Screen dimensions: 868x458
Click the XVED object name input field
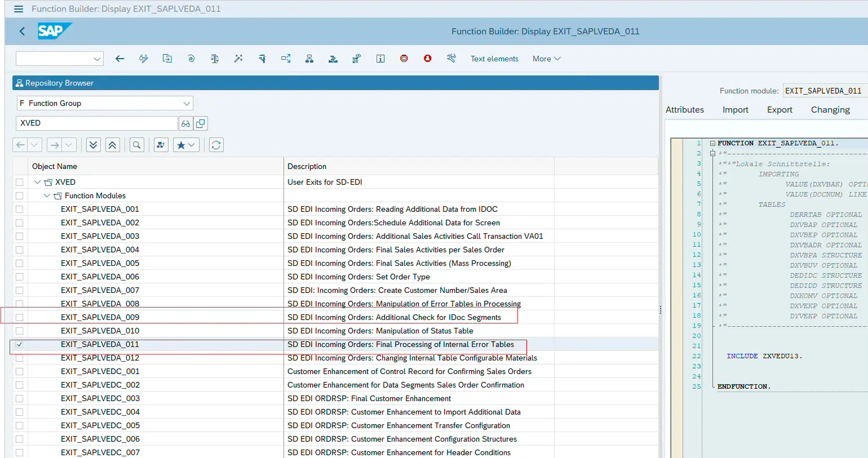pyautogui.click(x=97, y=123)
